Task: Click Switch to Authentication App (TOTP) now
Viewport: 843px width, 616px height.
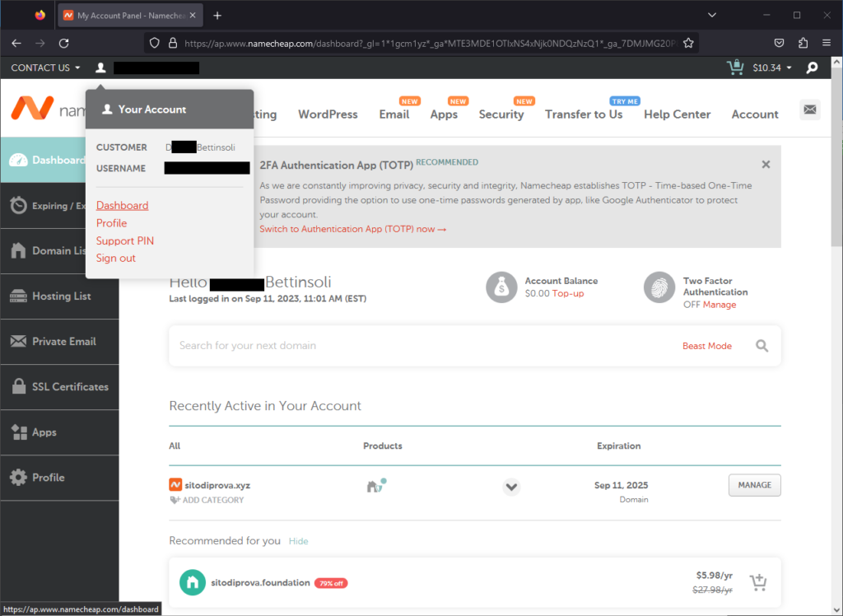Action: pos(352,229)
